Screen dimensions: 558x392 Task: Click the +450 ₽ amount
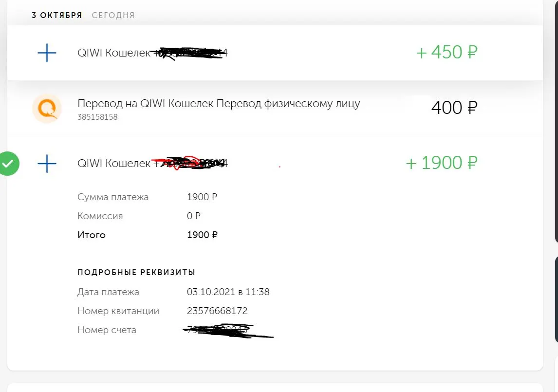tap(446, 52)
